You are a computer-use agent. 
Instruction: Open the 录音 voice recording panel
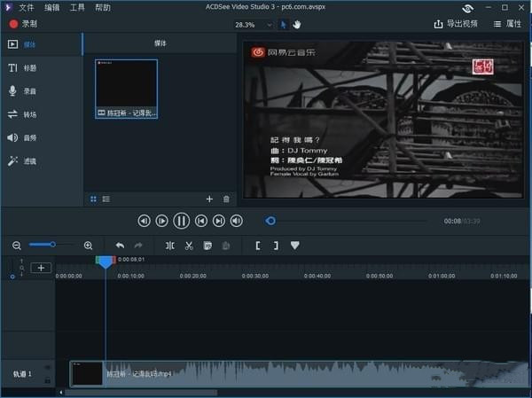(x=21, y=90)
